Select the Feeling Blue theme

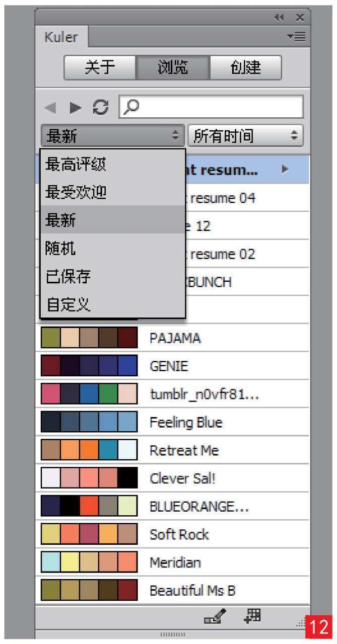[185, 422]
